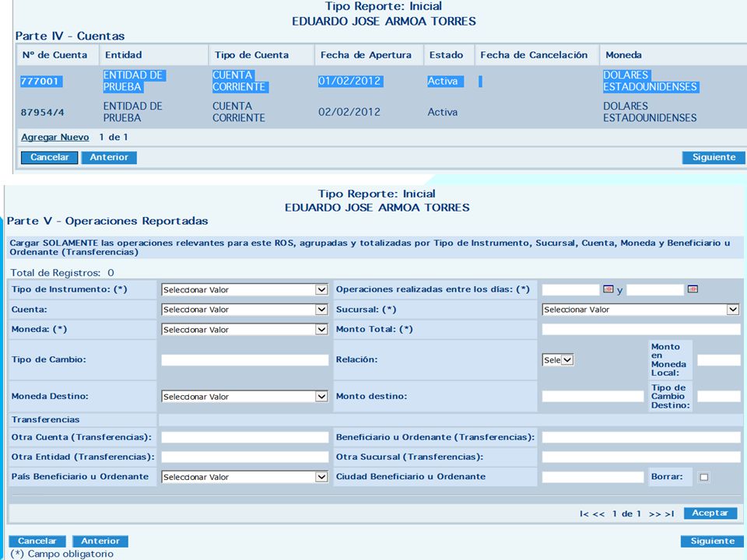Viewport: 747px width, 560px height.
Task: Click the Estado column header
Action: 446,54
